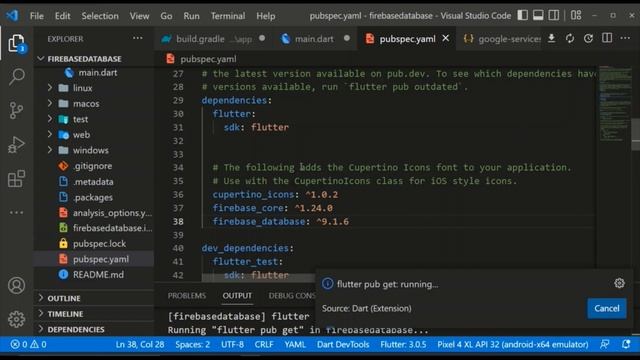Screen dimensions: 640x360
Task: Open notifications bell in status bar
Action: click(626, 344)
